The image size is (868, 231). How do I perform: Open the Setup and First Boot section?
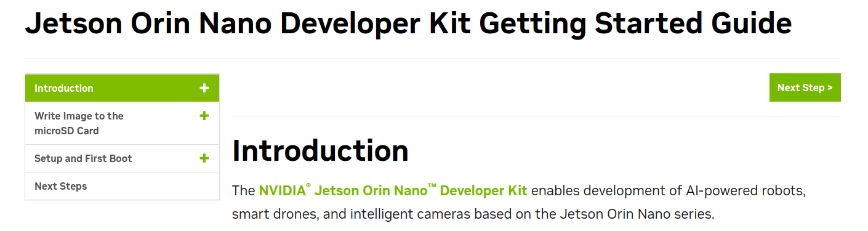122,158
